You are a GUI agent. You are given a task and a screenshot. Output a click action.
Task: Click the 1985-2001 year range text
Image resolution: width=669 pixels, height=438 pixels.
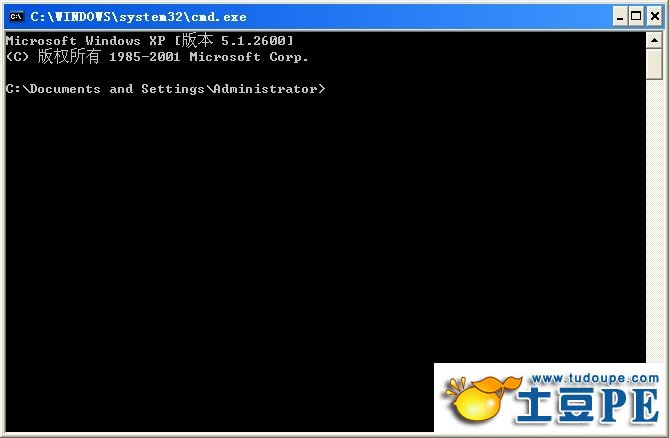pyautogui.click(x=145, y=57)
